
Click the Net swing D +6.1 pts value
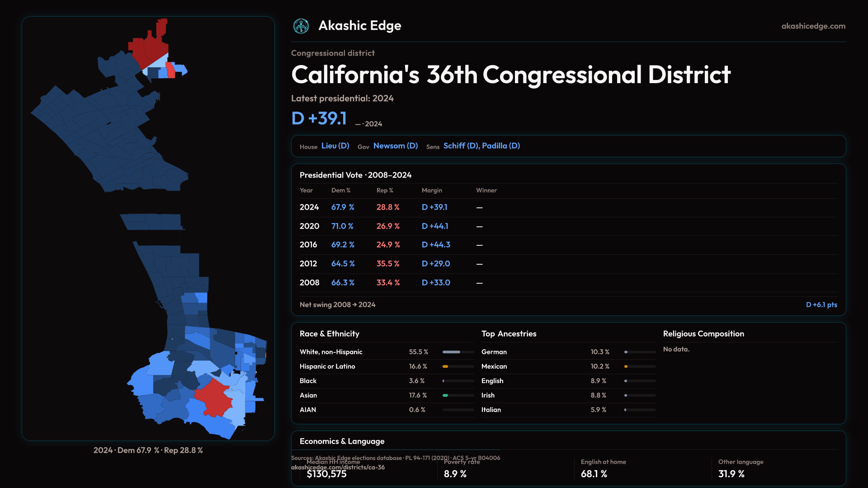tap(821, 305)
